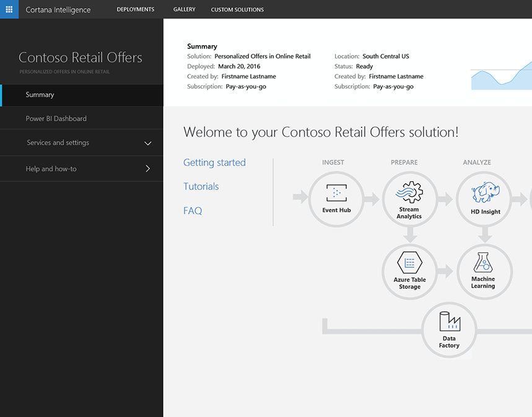Open Help and how-to arrow
532x417 pixels.
point(147,168)
